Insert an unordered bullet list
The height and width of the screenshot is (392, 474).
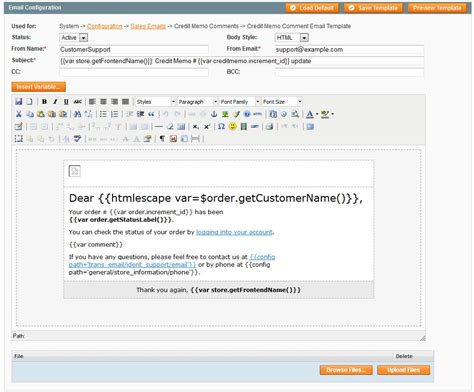coord(103,114)
